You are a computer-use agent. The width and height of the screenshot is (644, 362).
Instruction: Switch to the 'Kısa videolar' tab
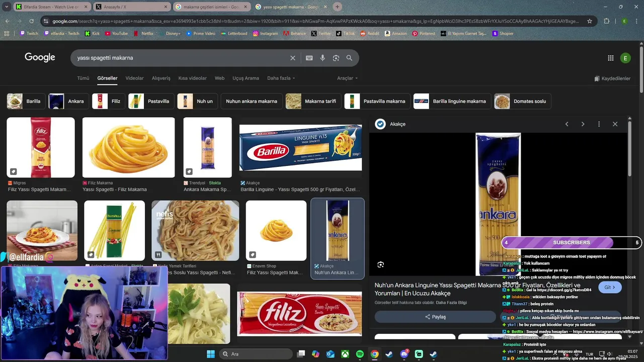(193, 78)
